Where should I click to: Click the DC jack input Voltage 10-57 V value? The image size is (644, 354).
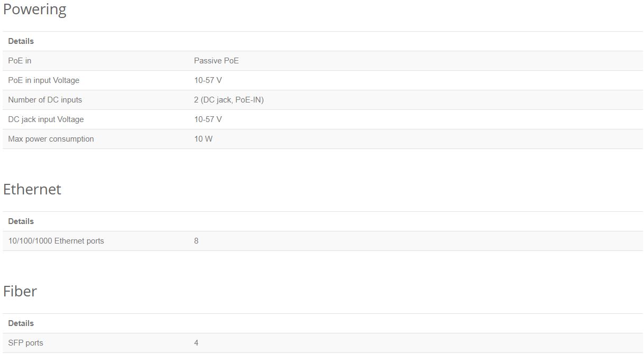[208, 119]
